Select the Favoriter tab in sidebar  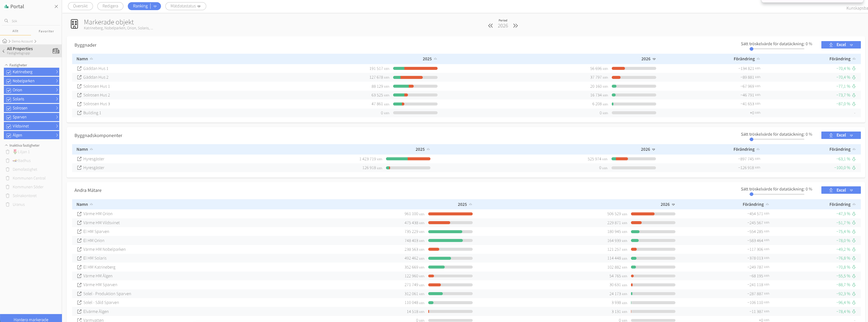pyautogui.click(x=46, y=31)
